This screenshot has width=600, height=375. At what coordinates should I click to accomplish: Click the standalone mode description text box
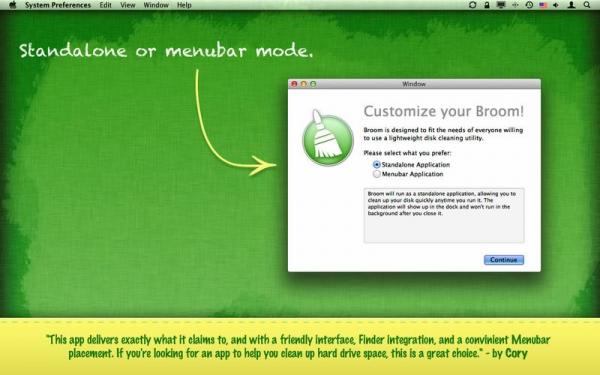tap(444, 215)
